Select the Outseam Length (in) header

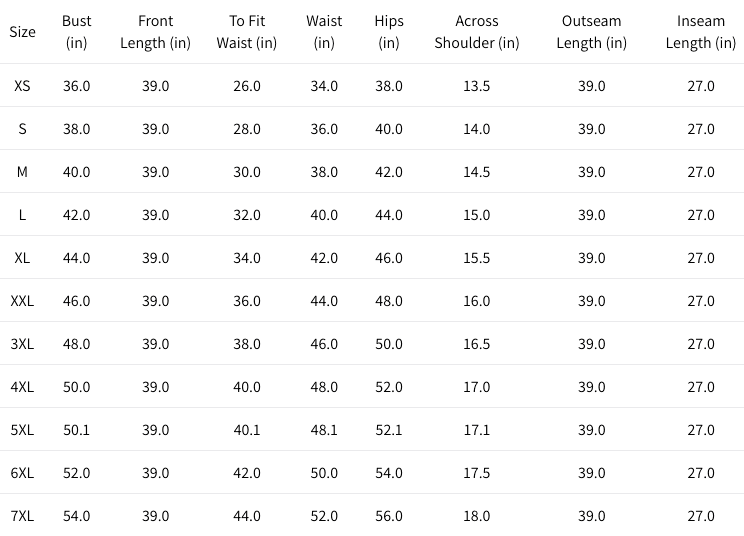tap(591, 32)
